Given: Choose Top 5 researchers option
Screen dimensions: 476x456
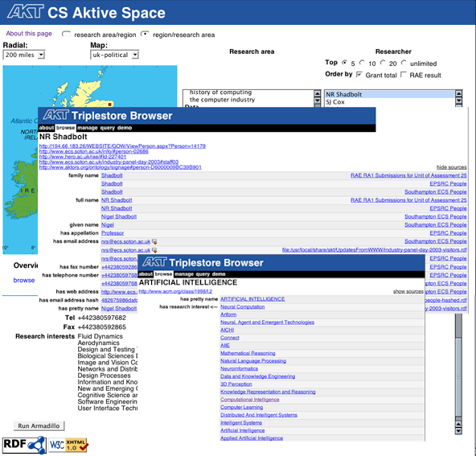Looking at the screenshot, I should click(x=345, y=63).
